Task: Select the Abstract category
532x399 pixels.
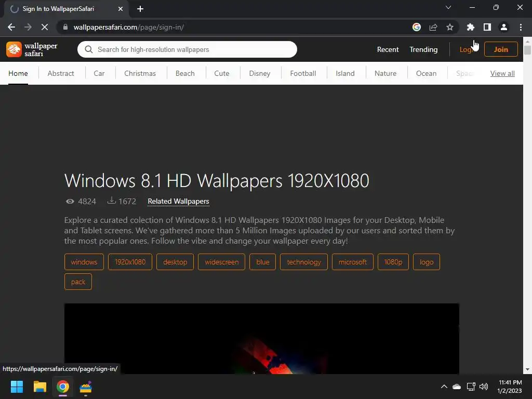Action: 61,73
